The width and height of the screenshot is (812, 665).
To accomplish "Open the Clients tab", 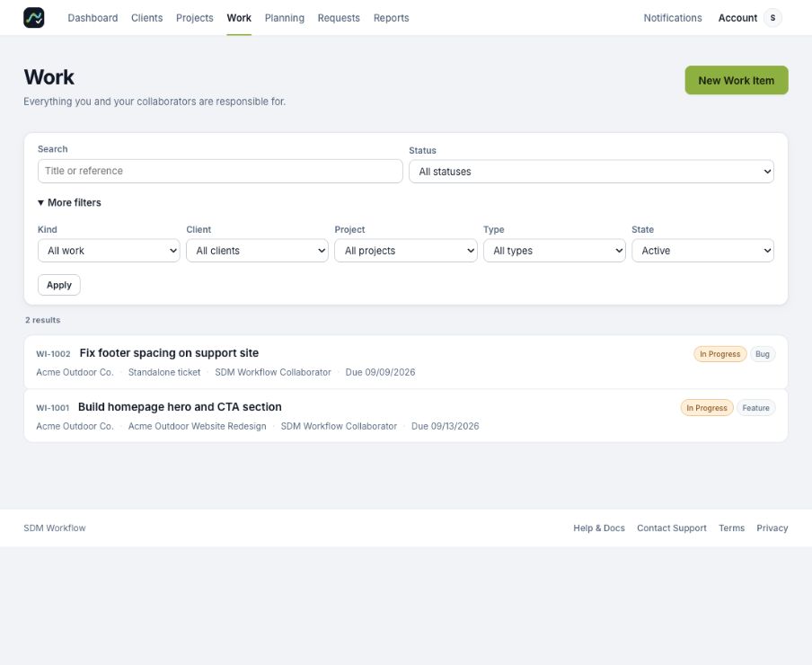I will click(x=146, y=18).
